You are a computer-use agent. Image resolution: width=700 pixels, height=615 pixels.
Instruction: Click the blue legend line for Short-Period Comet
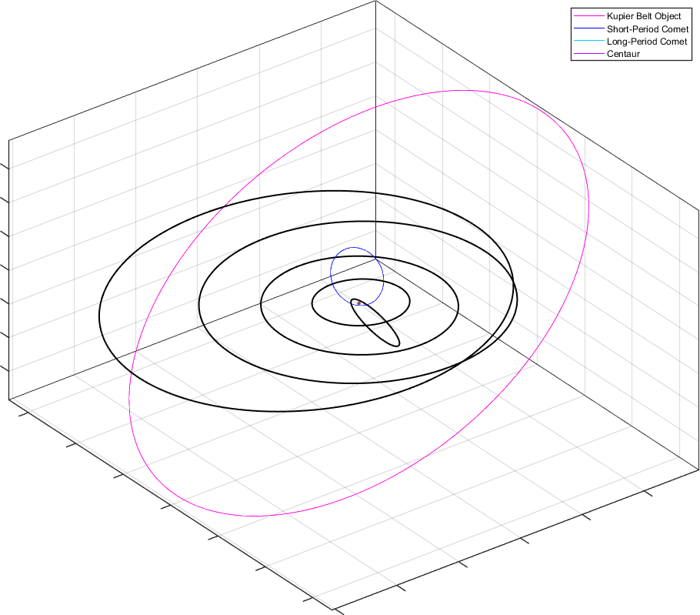(588, 29)
